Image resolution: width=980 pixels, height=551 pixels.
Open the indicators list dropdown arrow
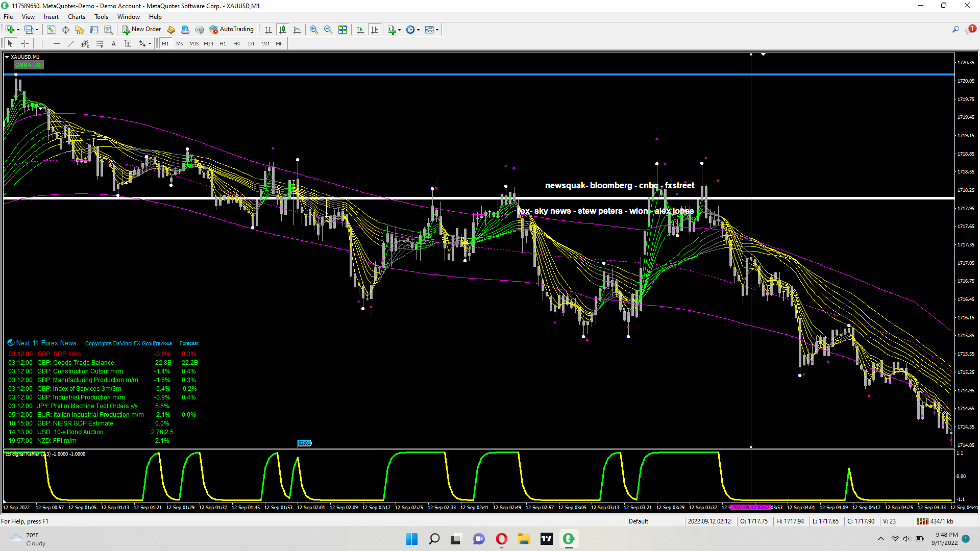pyautogui.click(x=399, y=30)
